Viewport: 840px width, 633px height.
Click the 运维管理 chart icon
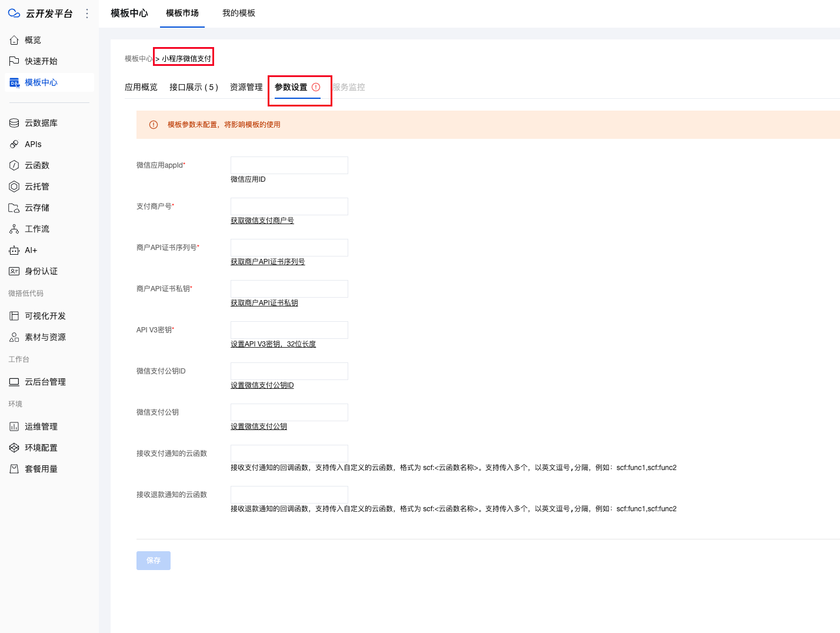(x=14, y=427)
